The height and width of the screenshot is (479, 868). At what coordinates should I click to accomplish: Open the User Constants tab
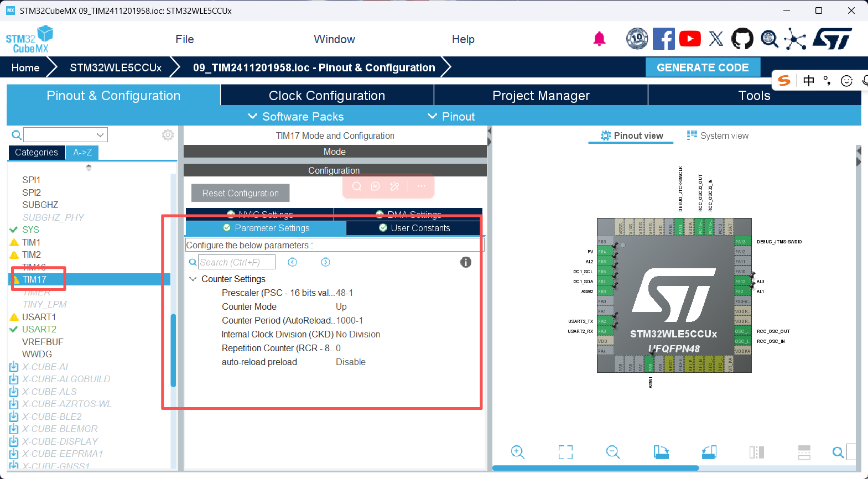(x=414, y=228)
